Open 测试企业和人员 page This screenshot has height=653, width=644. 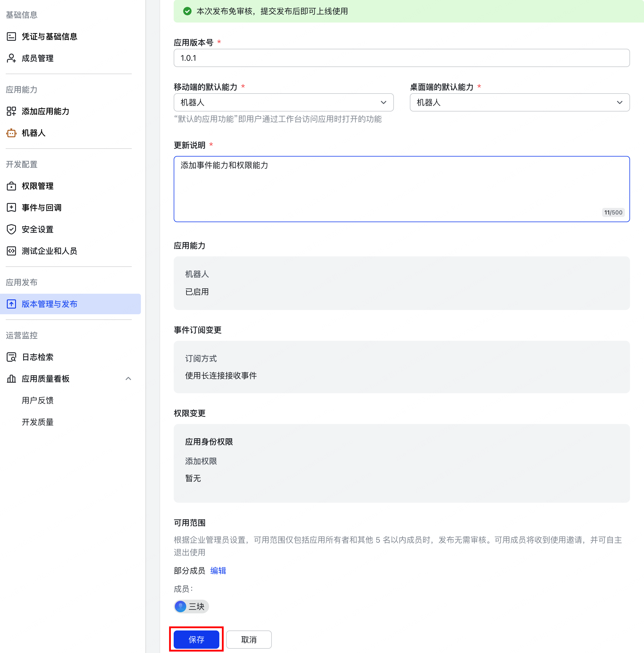(x=49, y=251)
